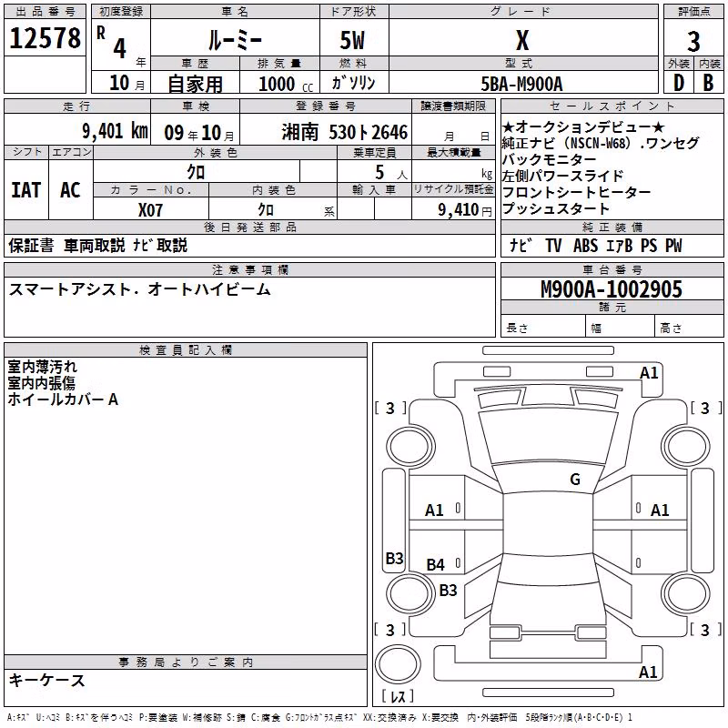Click the inspector note 室内内張傷

point(41,383)
